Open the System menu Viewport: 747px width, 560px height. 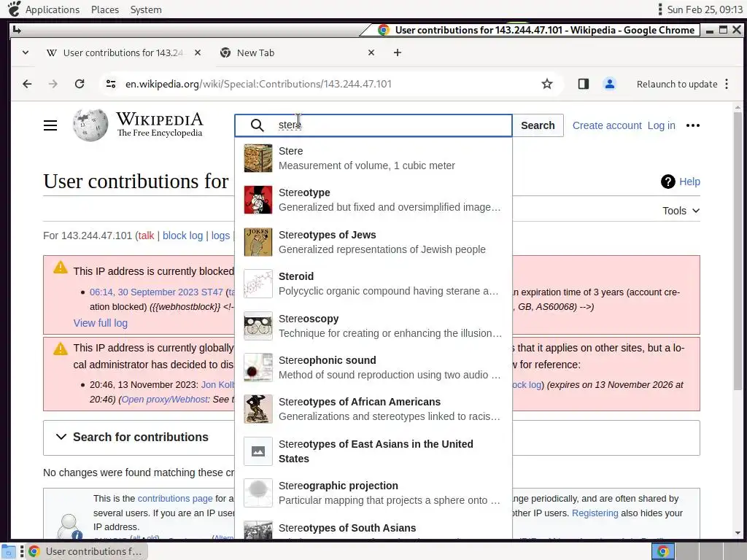pyautogui.click(x=146, y=9)
